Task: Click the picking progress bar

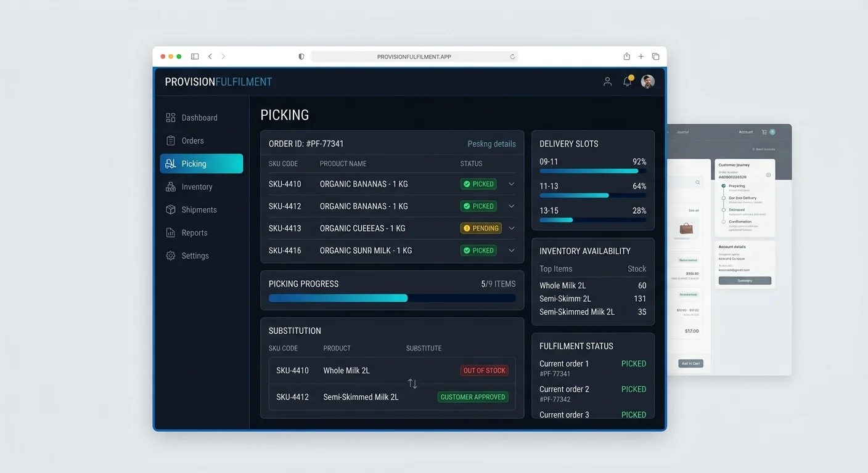Action: point(392,298)
